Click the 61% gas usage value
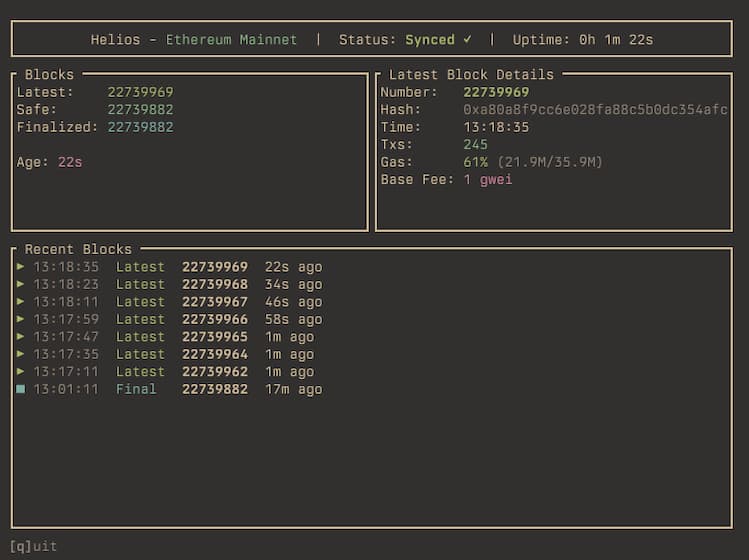The image size is (749, 560). coord(475,162)
